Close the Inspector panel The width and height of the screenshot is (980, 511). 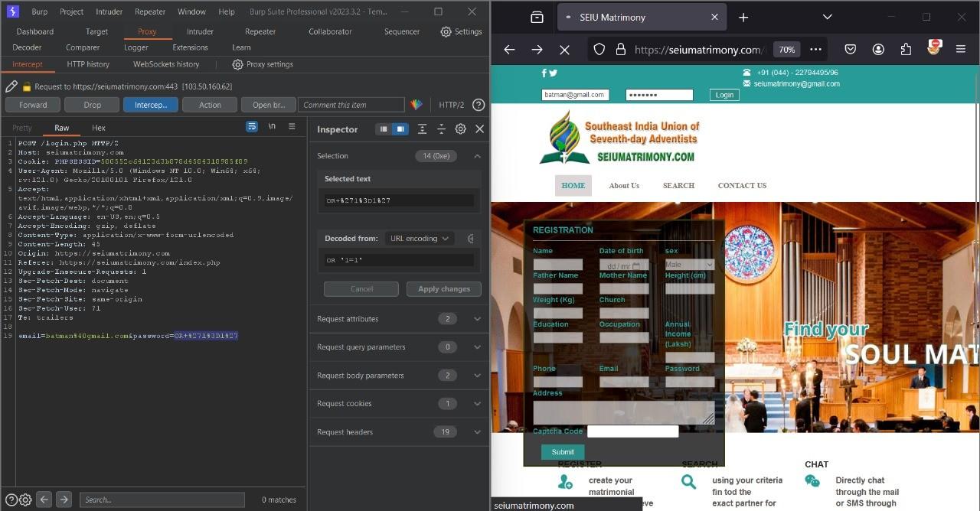click(x=479, y=129)
